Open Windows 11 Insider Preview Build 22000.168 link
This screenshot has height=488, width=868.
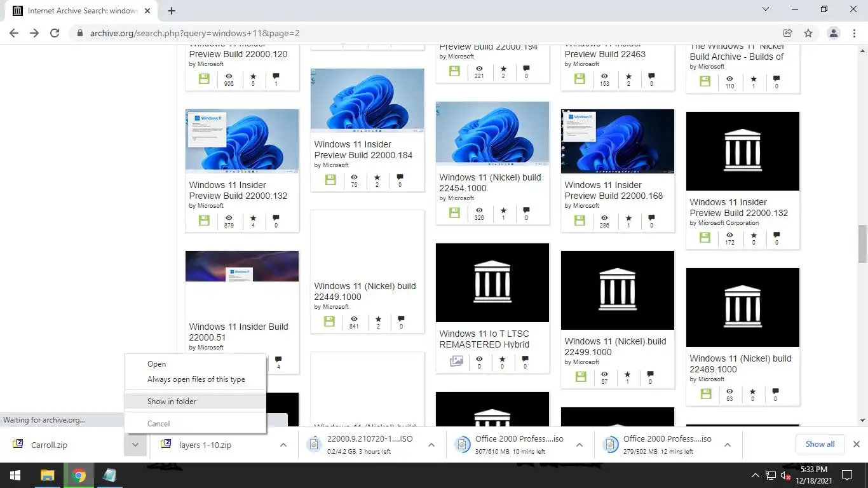pos(613,190)
